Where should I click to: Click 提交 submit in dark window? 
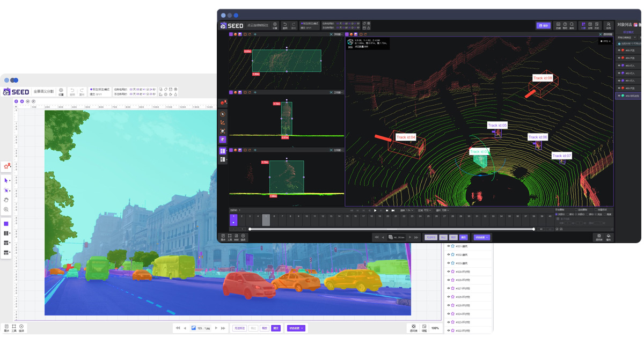pos(464,237)
